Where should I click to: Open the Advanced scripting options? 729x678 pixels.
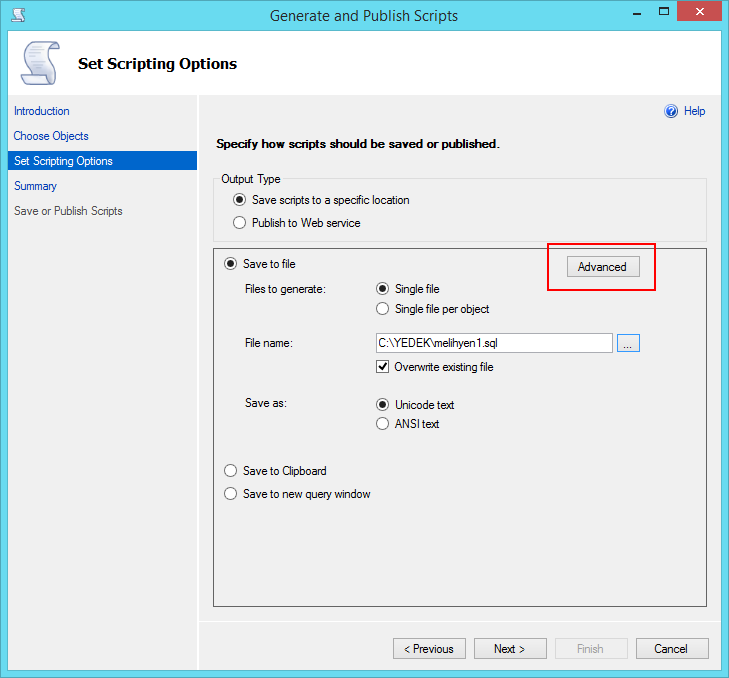click(602, 267)
